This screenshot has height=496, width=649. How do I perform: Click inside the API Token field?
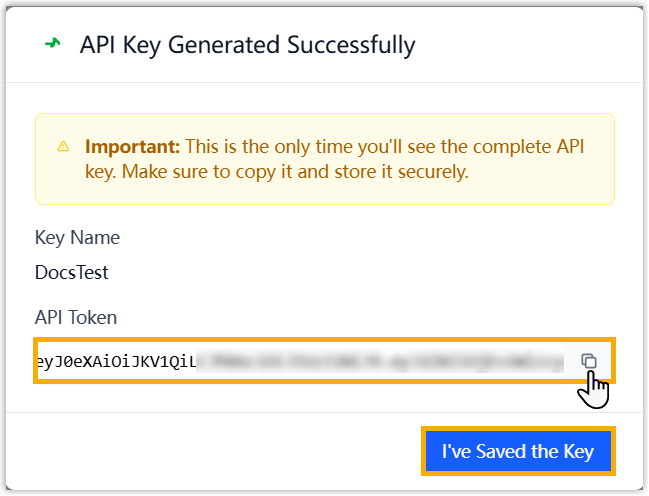point(300,361)
